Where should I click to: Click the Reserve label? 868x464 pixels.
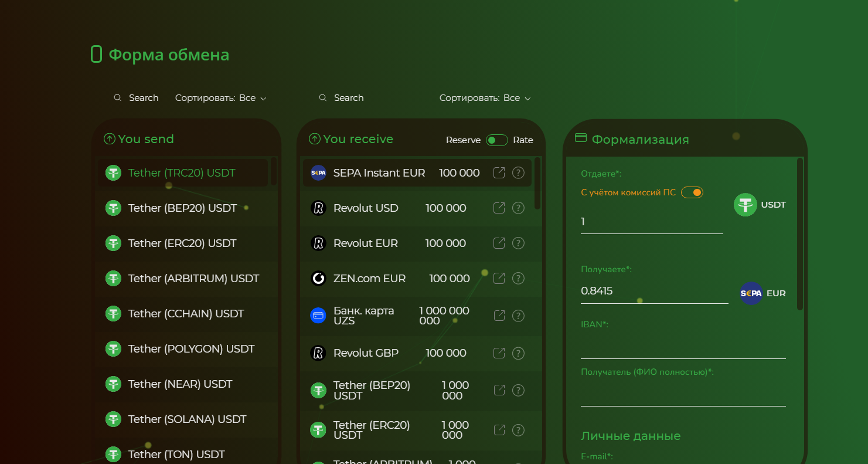[463, 140]
